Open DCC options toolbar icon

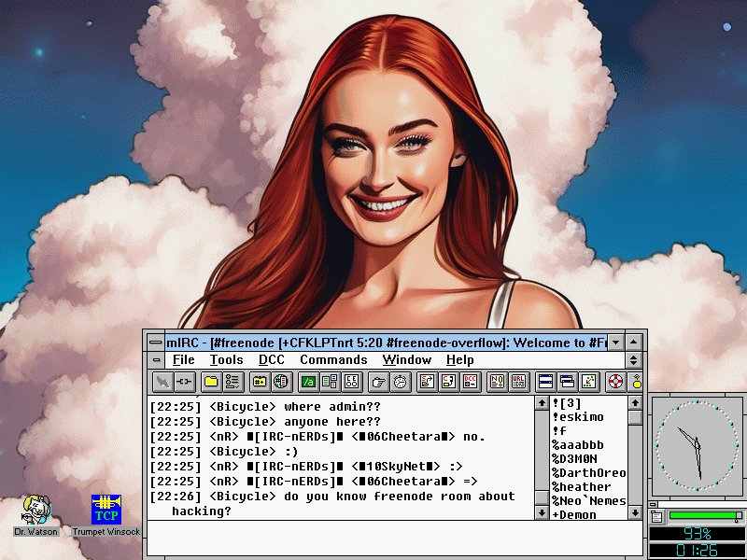(x=472, y=381)
